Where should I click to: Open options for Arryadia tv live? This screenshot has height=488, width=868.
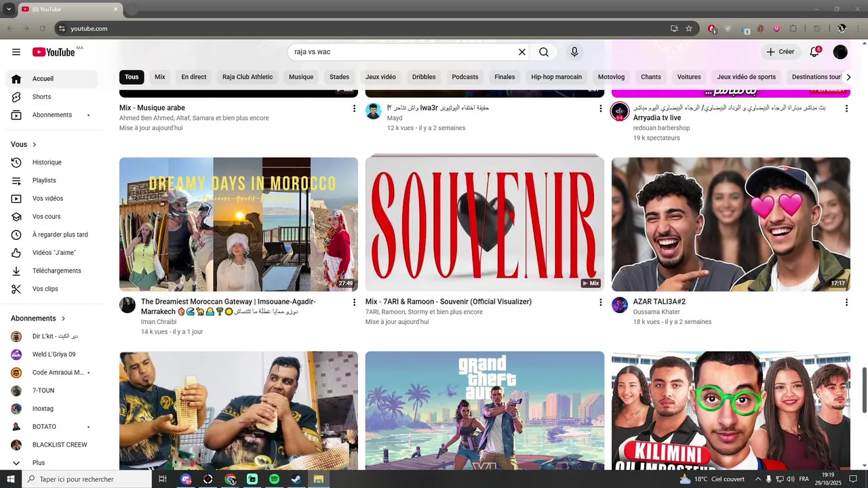point(846,108)
